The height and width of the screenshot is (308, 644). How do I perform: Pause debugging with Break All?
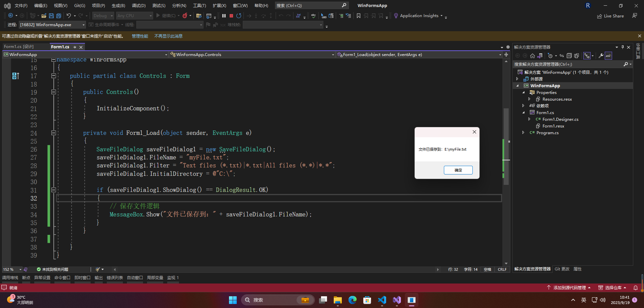[x=224, y=16]
